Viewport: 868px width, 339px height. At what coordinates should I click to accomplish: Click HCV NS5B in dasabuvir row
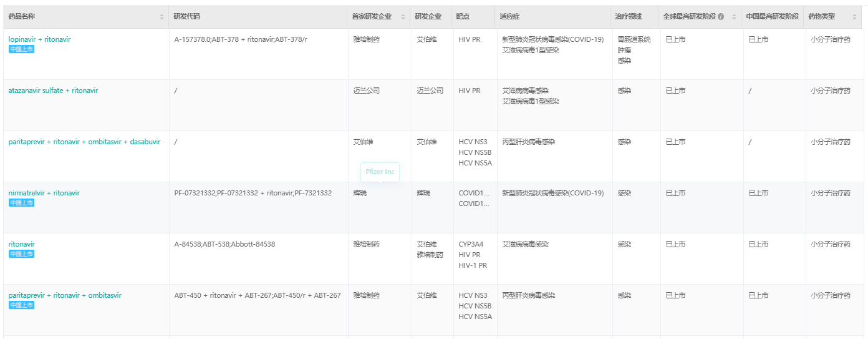coord(475,152)
